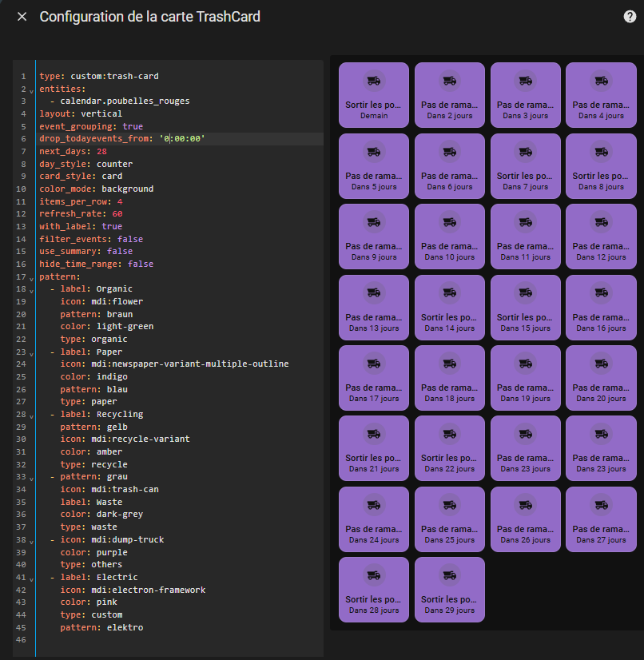The height and width of the screenshot is (660, 644).
Task: Open the help icon for TrashCard
Action: click(x=630, y=17)
